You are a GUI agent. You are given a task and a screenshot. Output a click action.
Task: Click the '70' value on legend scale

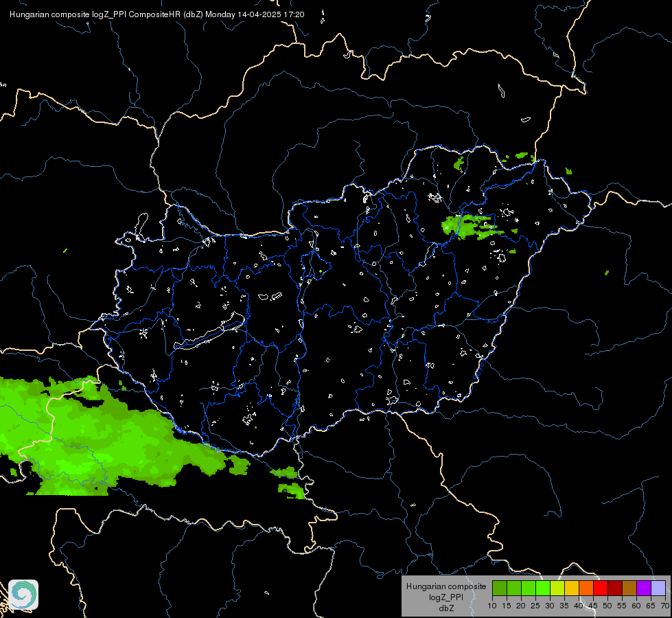(665, 606)
